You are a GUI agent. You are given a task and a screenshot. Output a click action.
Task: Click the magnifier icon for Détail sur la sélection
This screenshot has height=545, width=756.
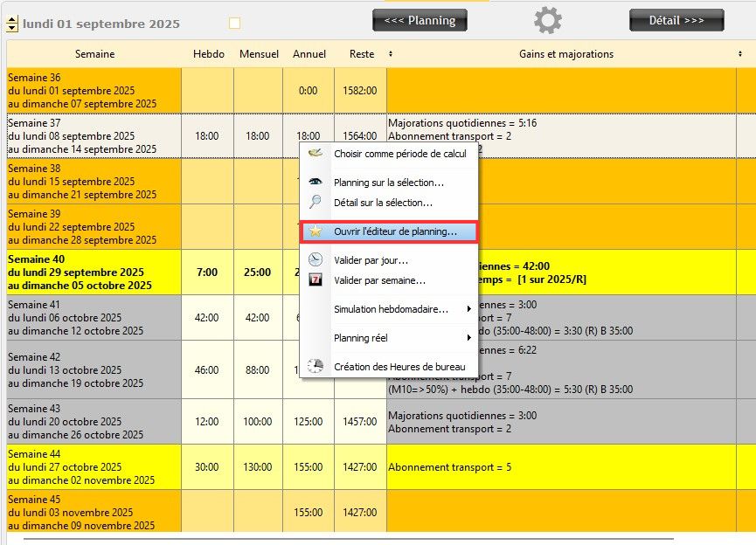(x=316, y=203)
